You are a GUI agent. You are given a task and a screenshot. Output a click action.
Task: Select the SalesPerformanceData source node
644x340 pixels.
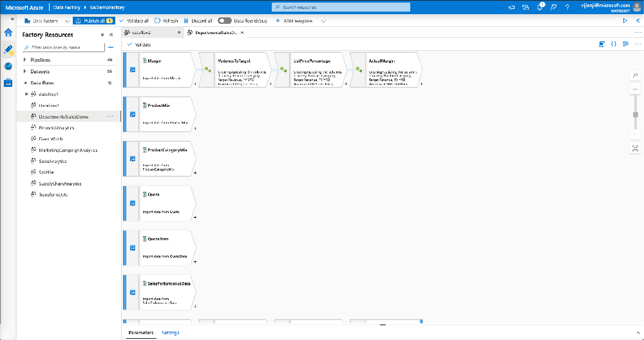tap(160, 292)
